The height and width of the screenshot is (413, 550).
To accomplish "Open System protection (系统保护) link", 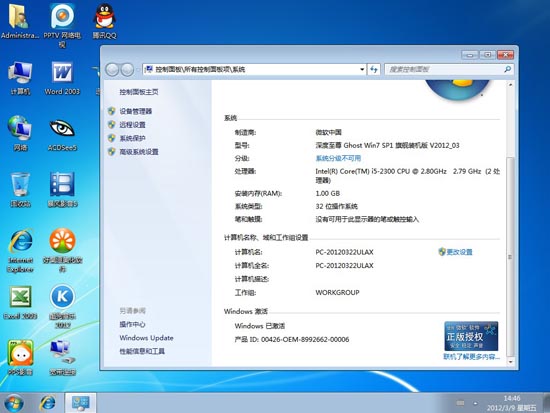I will coord(132,138).
